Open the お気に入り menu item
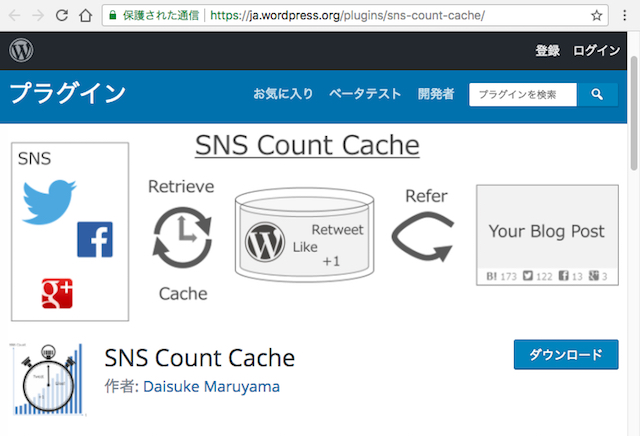The width and height of the screenshot is (640, 436). pos(283,94)
